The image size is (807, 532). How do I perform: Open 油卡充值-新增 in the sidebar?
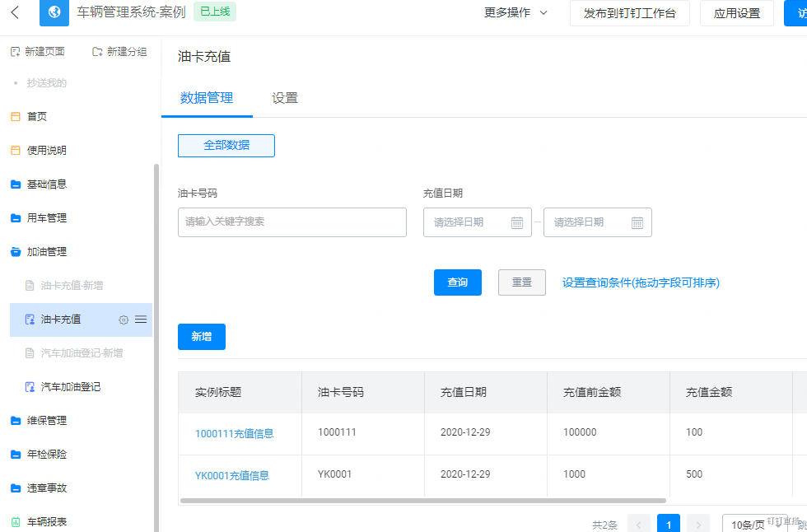coord(72,286)
